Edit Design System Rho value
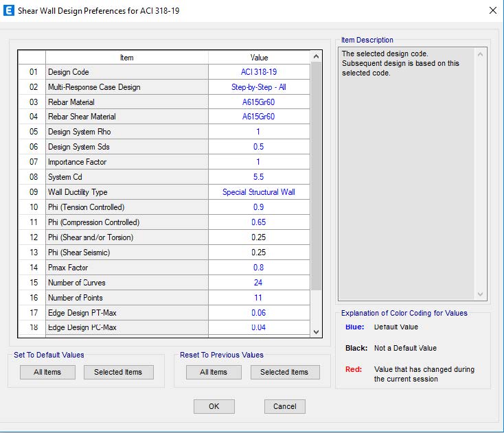Screen dimensions: 504x433 pyautogui.click(x=259, y=132)
